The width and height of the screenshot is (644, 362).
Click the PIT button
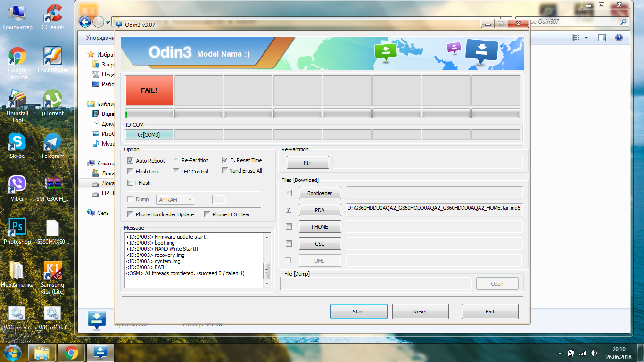click(307, 163)
